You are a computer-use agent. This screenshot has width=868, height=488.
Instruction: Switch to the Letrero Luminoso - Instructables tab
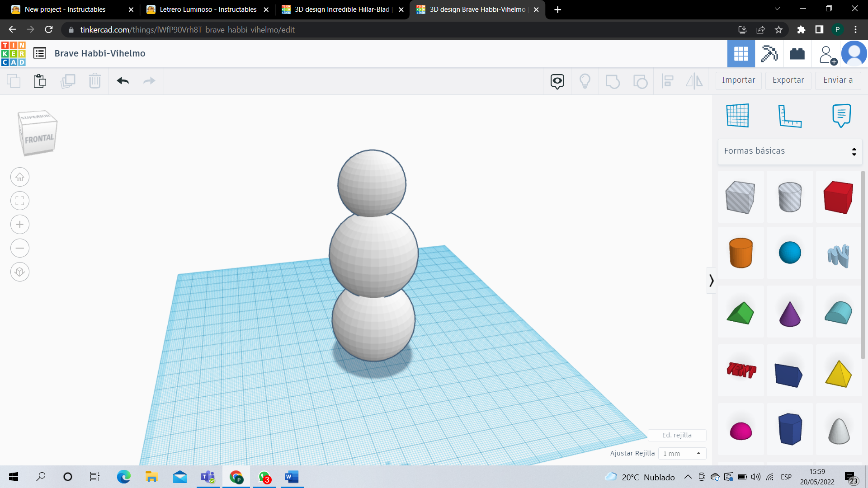(x=208, y=9)
